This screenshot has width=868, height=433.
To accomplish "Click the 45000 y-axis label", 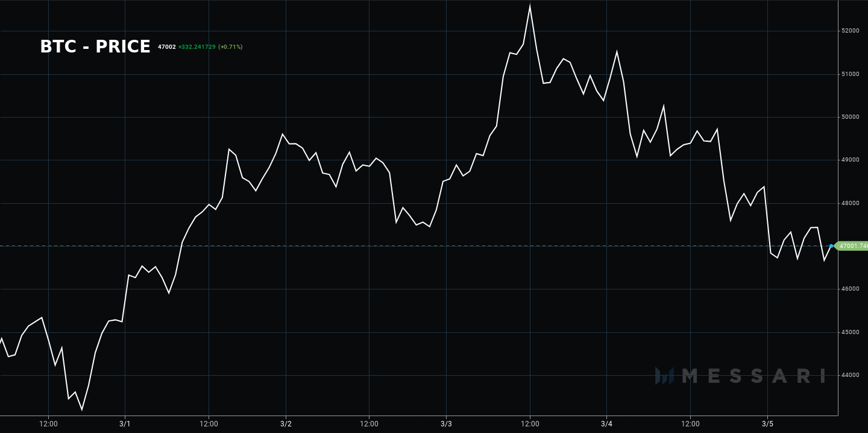I will pyautogui.click(x=850, y=332).
